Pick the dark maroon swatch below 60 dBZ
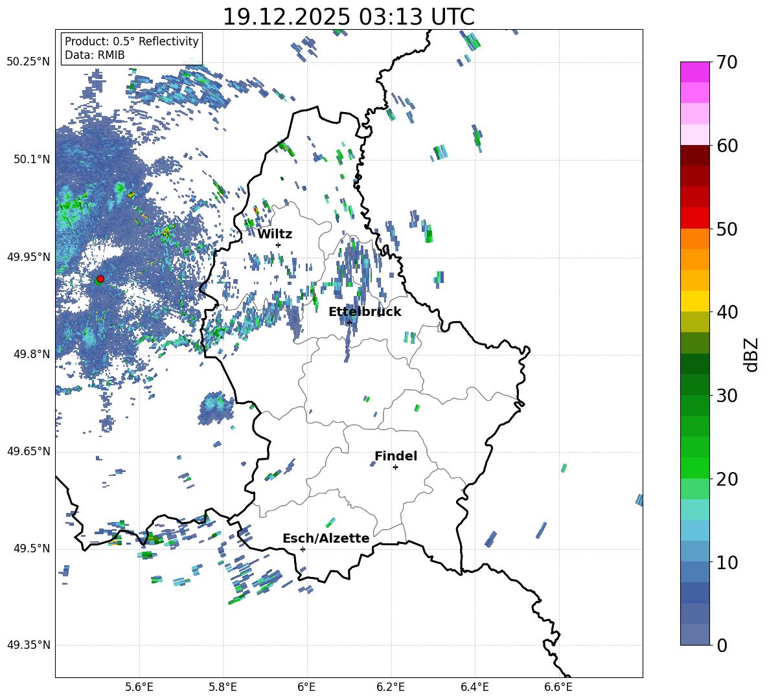Image resolution: width=767 pixels, height=700 pixels. (x=695, y=155)
